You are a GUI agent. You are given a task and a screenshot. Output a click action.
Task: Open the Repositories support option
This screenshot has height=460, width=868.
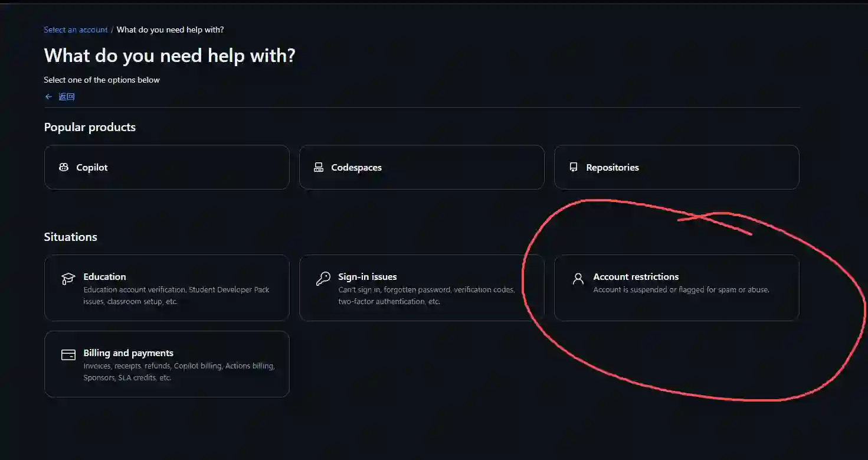click(676, 167)
